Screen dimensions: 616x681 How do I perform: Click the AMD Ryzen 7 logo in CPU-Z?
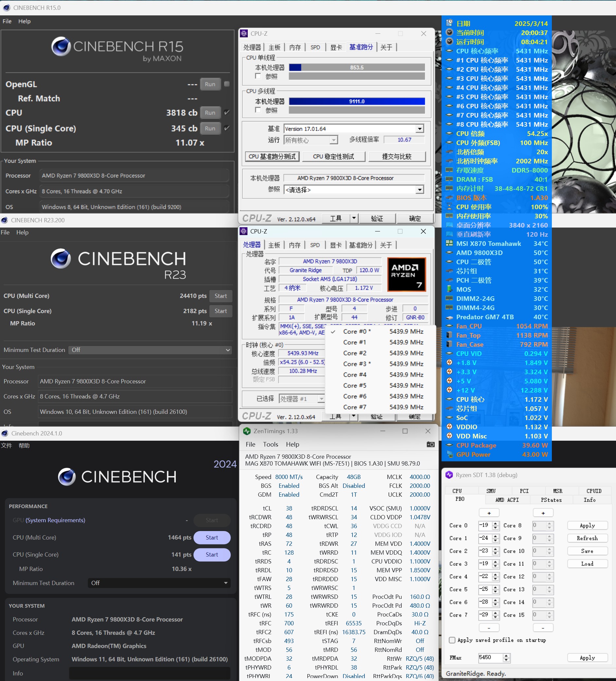[x=406, y=274]
